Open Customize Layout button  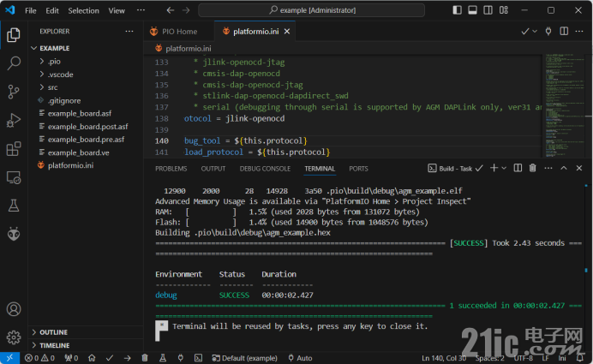(x=504, y=10)
